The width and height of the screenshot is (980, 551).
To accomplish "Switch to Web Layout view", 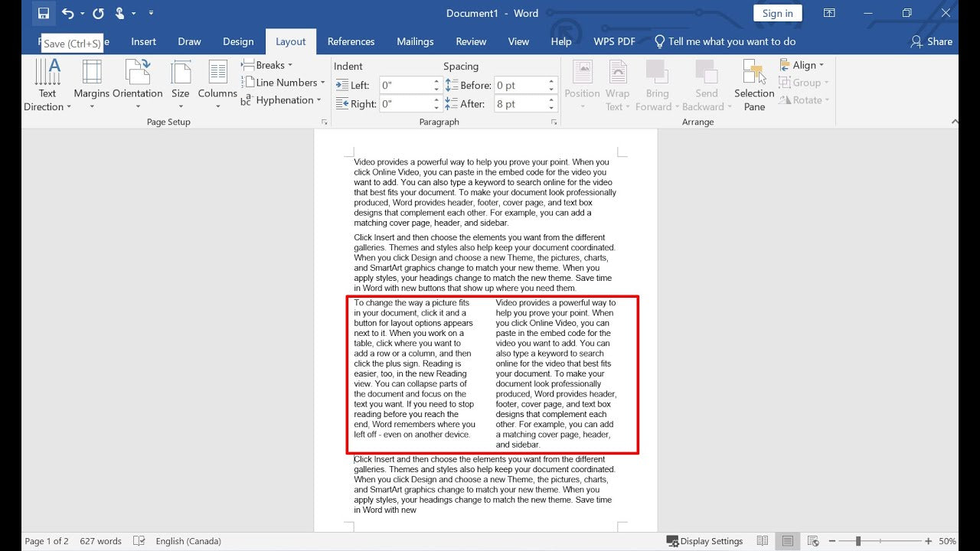I will pyautogui.click(x=812, y=541).
